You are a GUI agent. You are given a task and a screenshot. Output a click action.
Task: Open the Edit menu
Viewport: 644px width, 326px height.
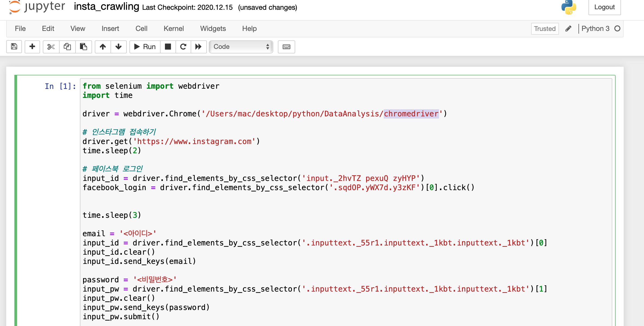48,28
